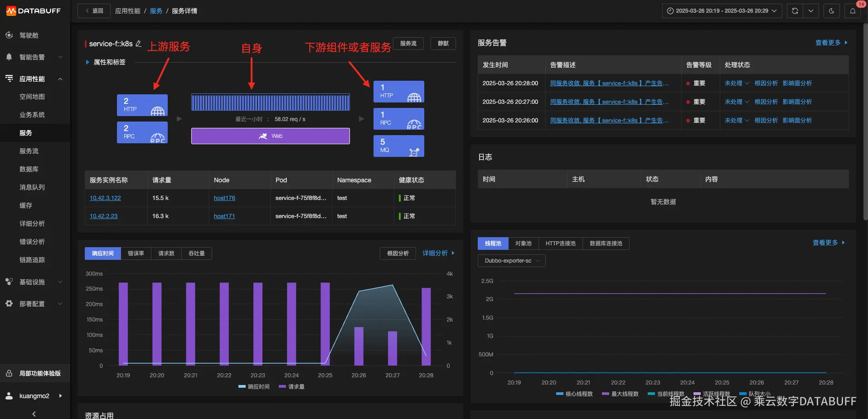Open 影响面分析 for the 20:27:00 alert
Image resolution: width=868 pixels, height=419 pixels.
pos(797,102)
